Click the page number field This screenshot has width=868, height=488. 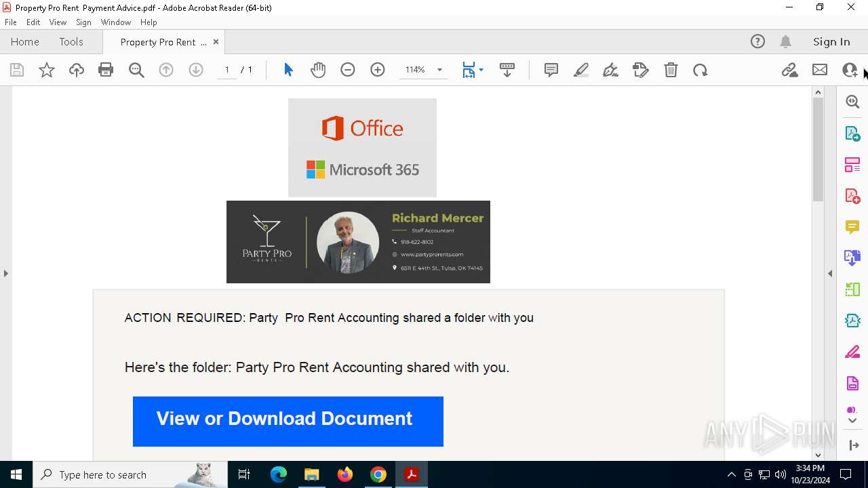[227, 70]
